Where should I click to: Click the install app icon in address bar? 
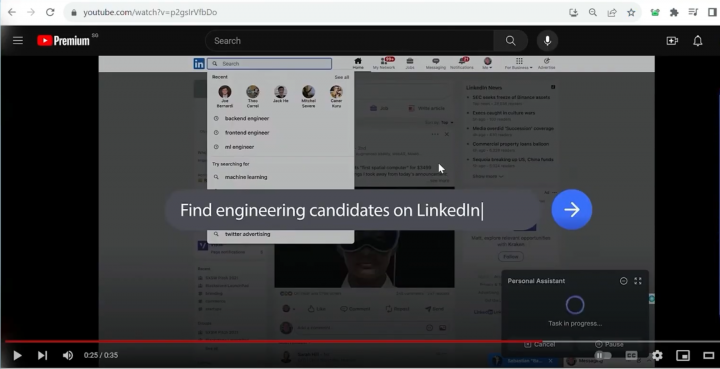[x=574, y=12]
